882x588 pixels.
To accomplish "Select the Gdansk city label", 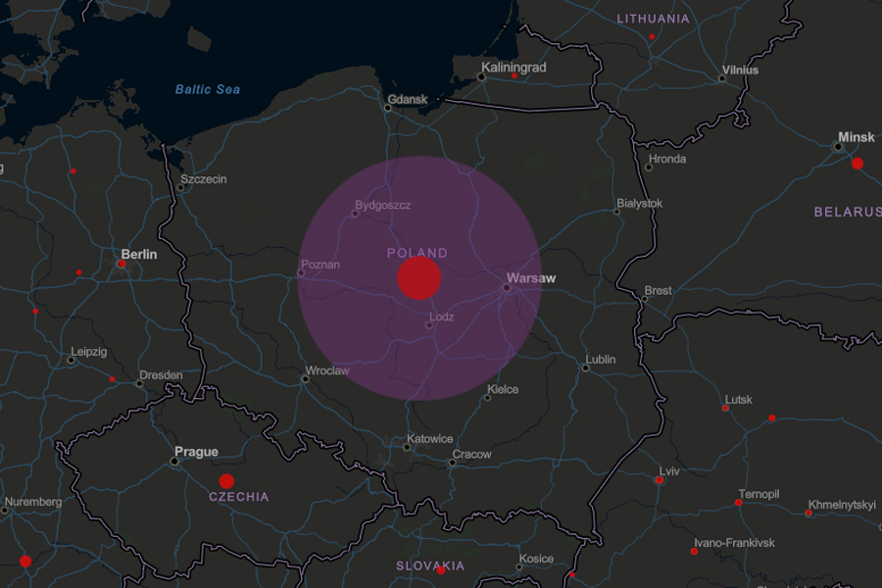I will (408, 99).
